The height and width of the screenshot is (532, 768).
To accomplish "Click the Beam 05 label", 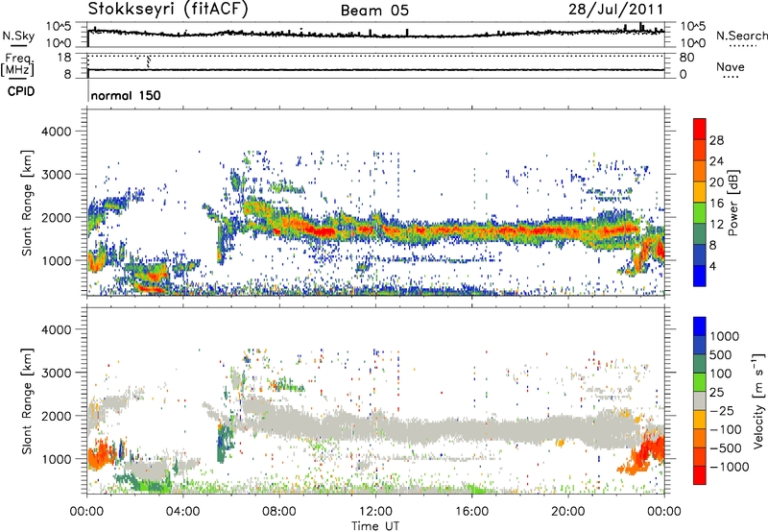I will point(374,11).
